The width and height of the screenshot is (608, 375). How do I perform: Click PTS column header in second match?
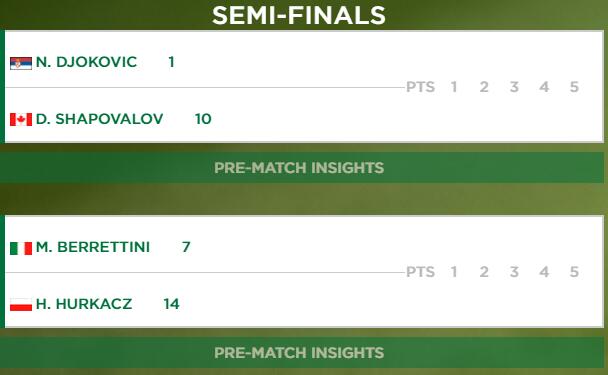(420, 272)
